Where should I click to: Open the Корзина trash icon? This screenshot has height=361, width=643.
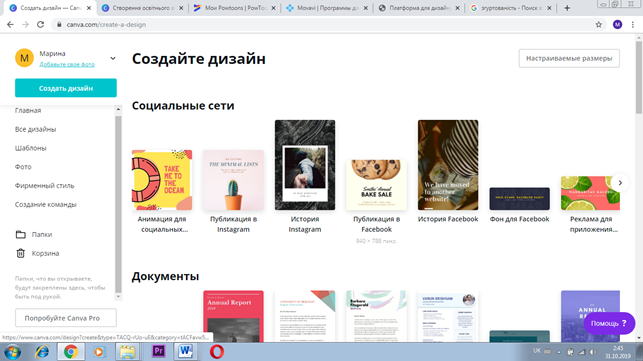click(x=21, y=254)
